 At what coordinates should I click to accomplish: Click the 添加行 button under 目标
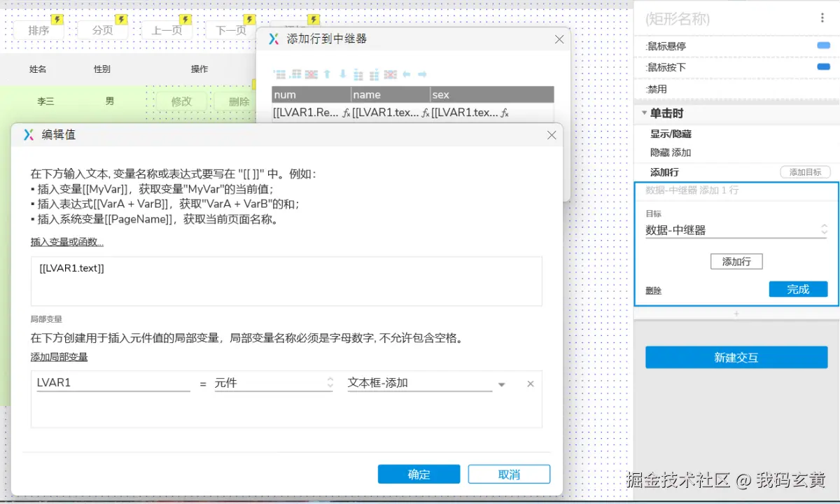(x=736, y=261)
